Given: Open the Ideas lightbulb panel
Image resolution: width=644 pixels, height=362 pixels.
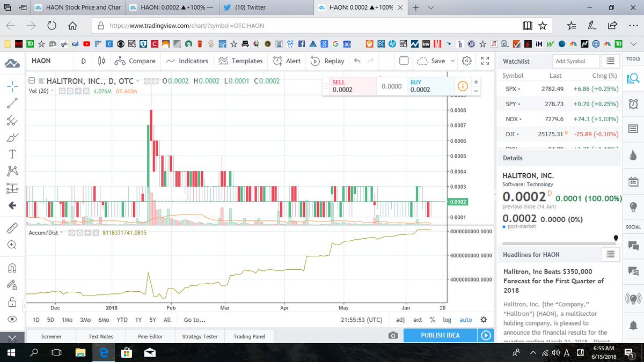Looking at the screenshot, I should (x=633, y=206).
